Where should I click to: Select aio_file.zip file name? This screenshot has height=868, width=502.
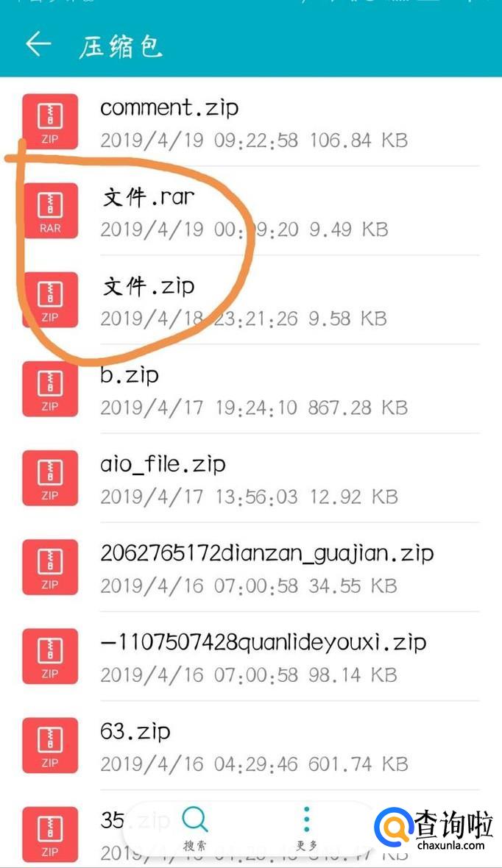[163, 464]
